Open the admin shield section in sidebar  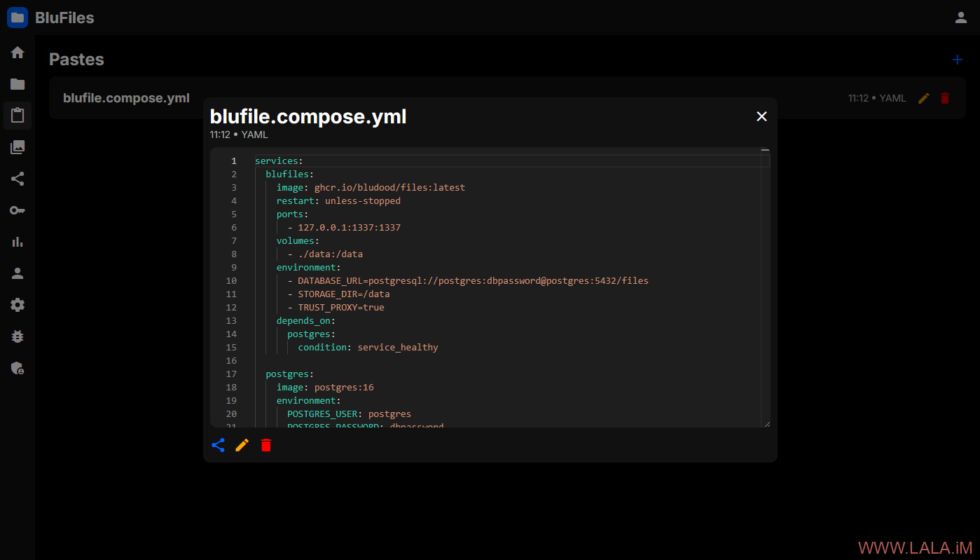[18, 368]
